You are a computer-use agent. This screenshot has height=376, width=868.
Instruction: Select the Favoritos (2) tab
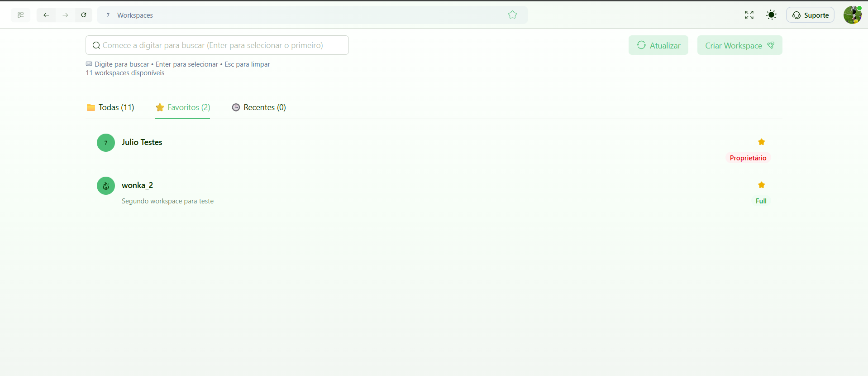[x=183, y=107]
